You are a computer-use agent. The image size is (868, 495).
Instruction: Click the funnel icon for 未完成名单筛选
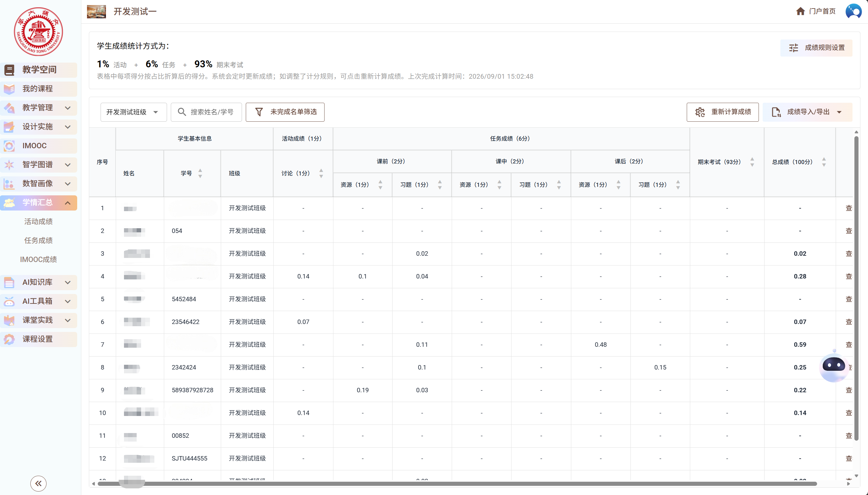tap(259, 112)
